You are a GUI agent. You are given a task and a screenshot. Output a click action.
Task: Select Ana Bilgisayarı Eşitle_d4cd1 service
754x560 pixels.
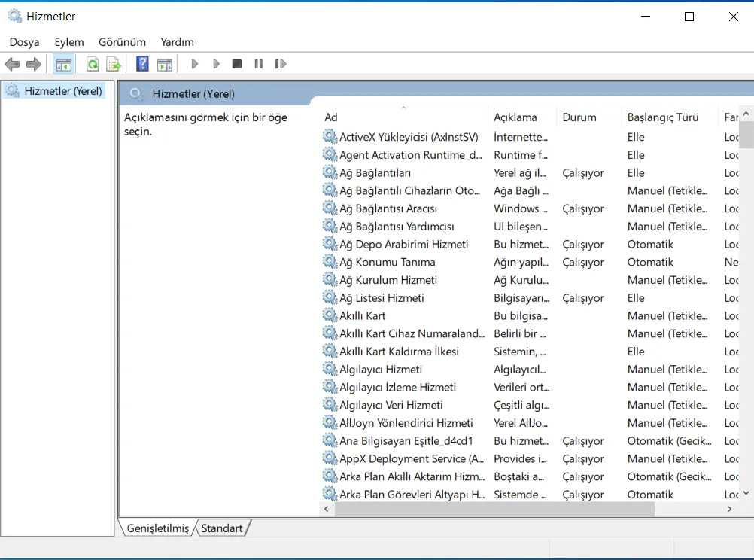tap(406, 440)
